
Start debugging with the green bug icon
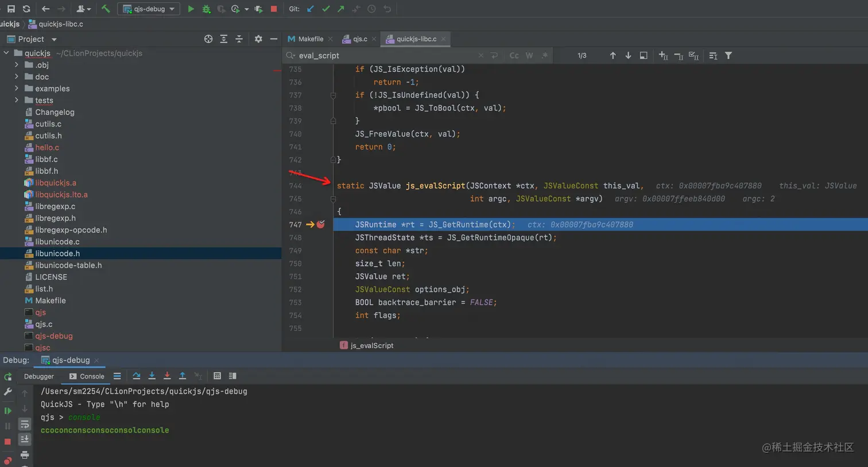coord(206,9)
